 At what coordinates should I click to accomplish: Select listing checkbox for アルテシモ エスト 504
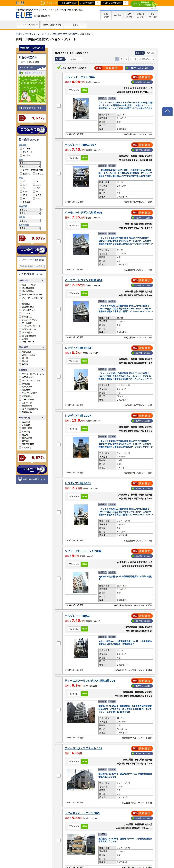[59, 106]
